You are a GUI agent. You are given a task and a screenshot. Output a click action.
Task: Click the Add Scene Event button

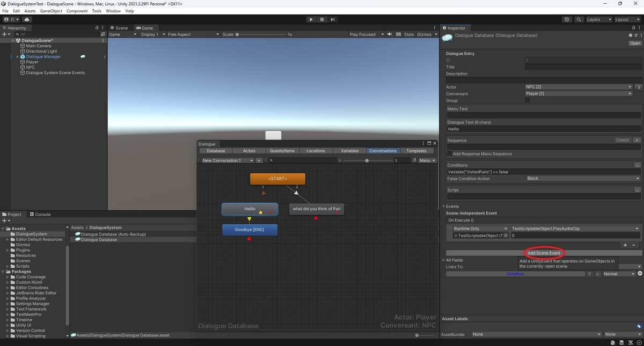pos(544,253)
